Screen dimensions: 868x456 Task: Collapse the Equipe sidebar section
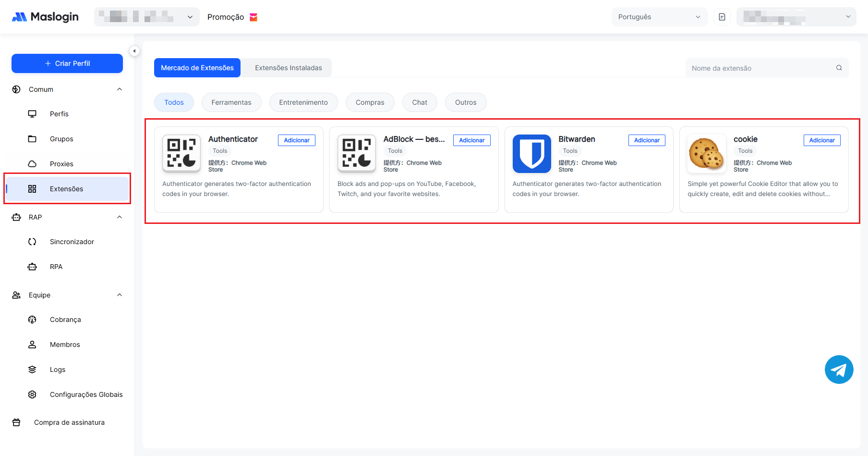coord(120,295)
